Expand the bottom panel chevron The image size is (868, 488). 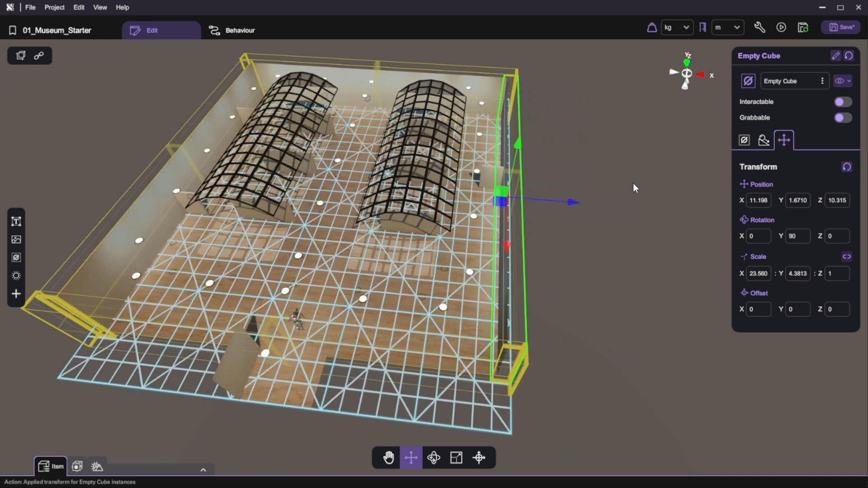click(203, 470)
